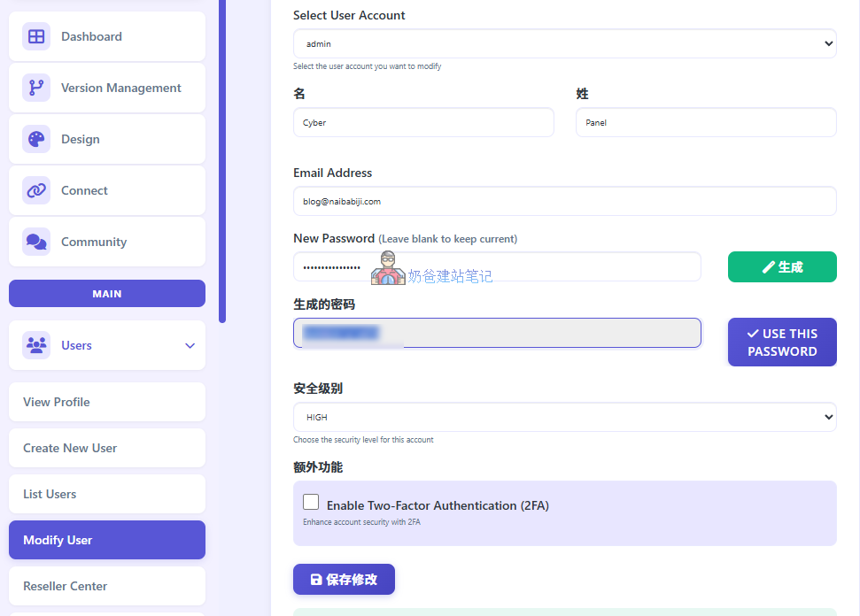Click the Connect chain-link icon
This screenshot has height=616, width=860.
[x=35, y=190]
